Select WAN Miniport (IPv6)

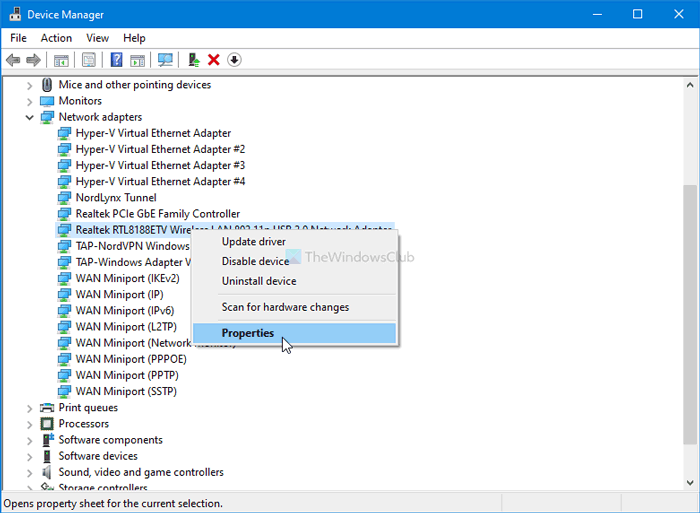pos(125,310)
